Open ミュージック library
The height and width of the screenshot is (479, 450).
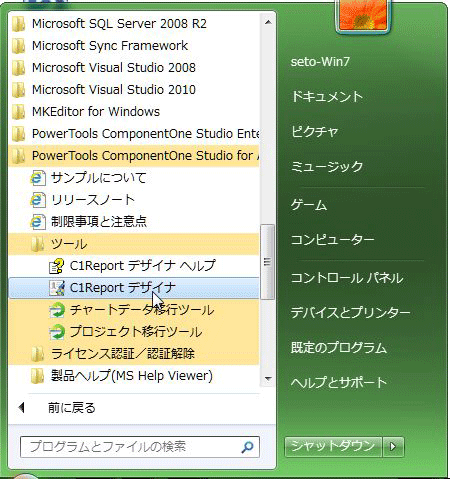[x=327, y=166]
